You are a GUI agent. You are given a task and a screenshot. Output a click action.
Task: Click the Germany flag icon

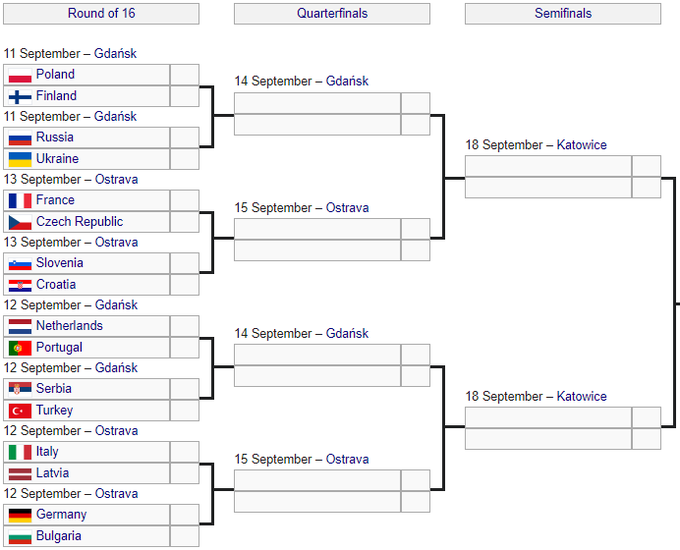(19, 515)
